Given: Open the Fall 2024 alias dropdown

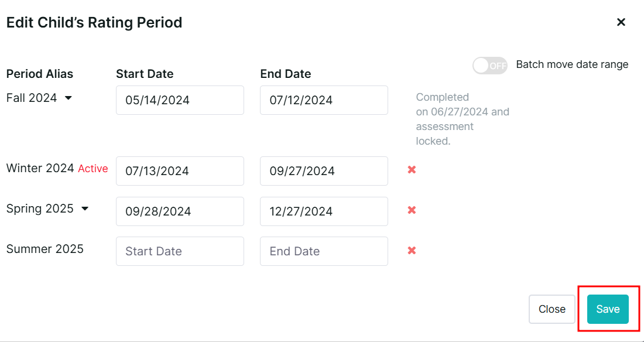Looking at the screenshot, I should 68,98.
